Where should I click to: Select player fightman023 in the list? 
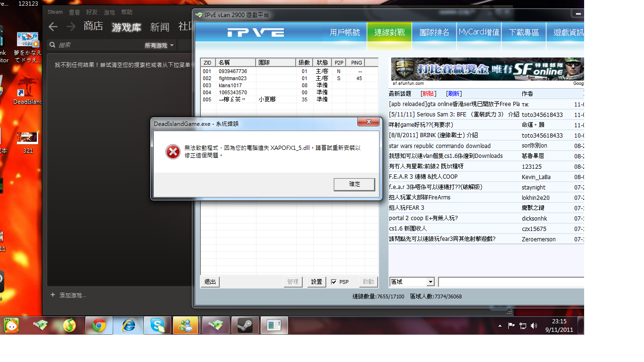coord(289,78)
